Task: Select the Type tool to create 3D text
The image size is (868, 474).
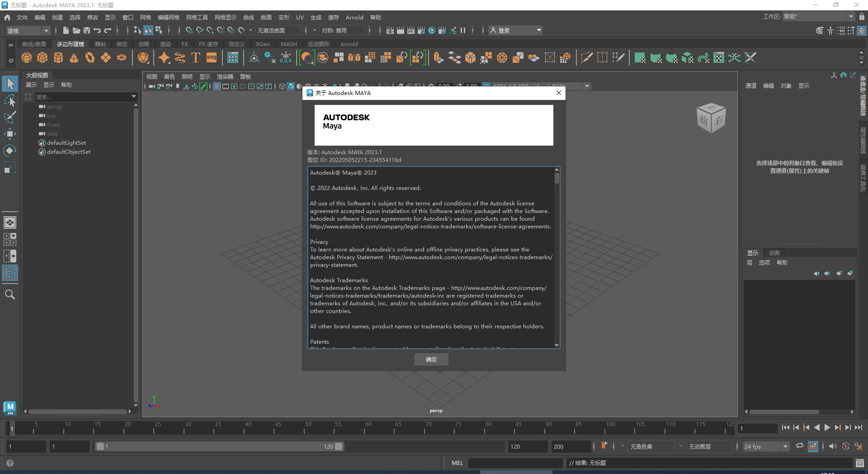Action: 196,58
